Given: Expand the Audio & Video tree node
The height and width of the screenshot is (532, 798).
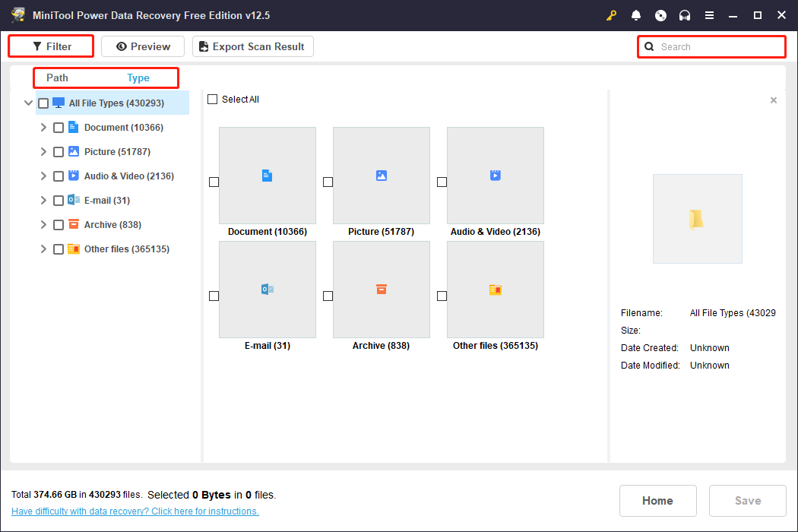Looking at the screenshot, I should pyautogui.click(x=43, y=176).
